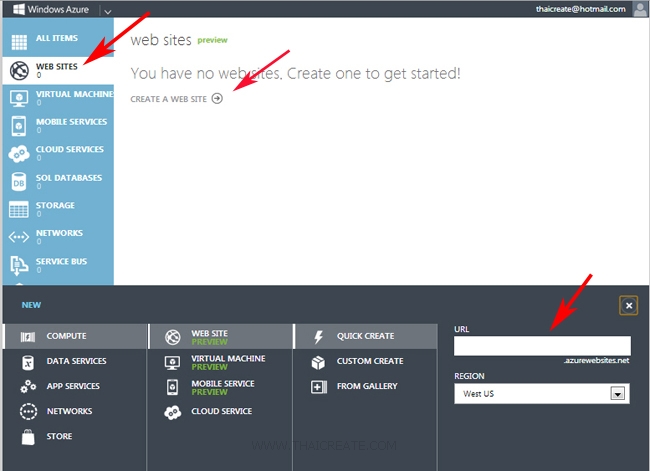
Task: Click into the URL input field
Action: click(542, 346)
